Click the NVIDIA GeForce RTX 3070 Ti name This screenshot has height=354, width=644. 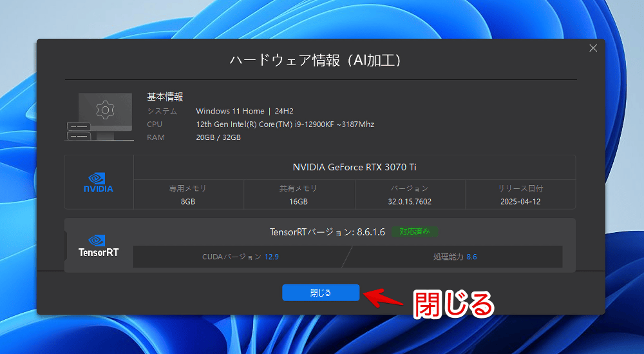354,167
